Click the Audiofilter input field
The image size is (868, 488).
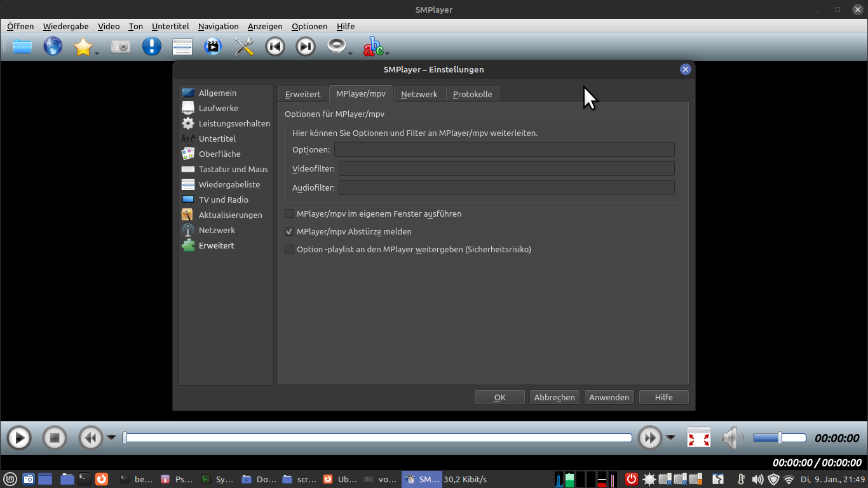pos(506,187)
